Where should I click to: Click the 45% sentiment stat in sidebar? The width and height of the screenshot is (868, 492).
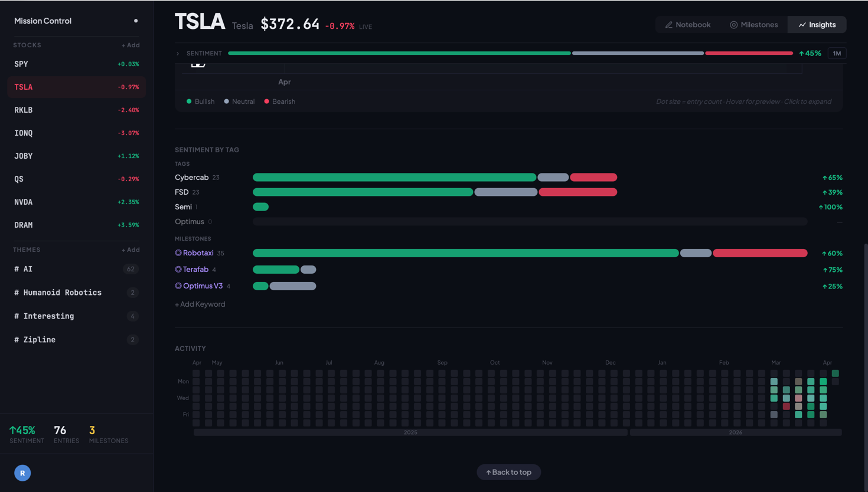click(x=27, y=434)
